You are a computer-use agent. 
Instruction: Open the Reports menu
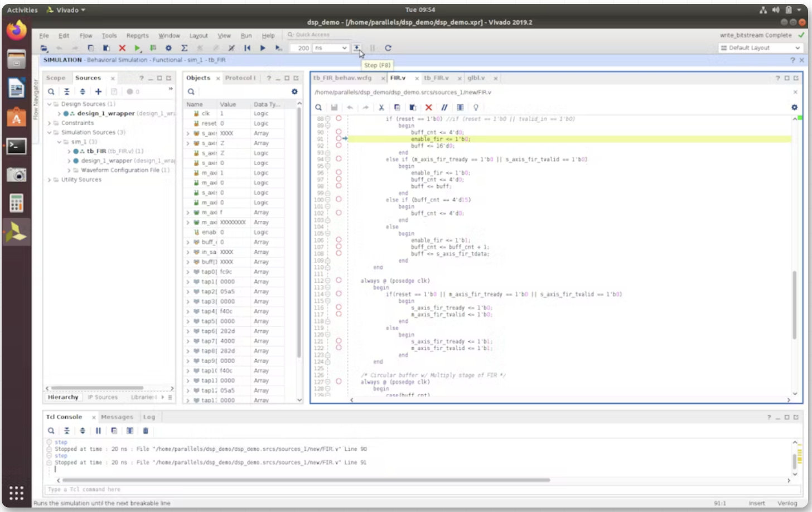[138, 36]
